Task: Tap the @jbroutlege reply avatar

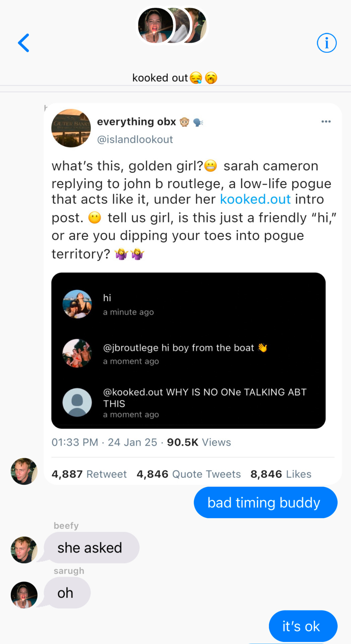Action: click(x=77, y=353)
